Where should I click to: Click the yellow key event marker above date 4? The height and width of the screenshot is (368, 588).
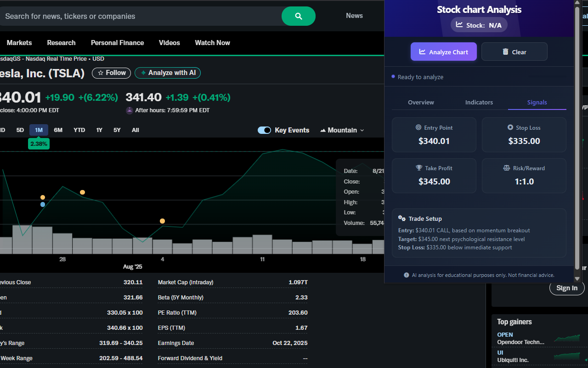point(162,221)
